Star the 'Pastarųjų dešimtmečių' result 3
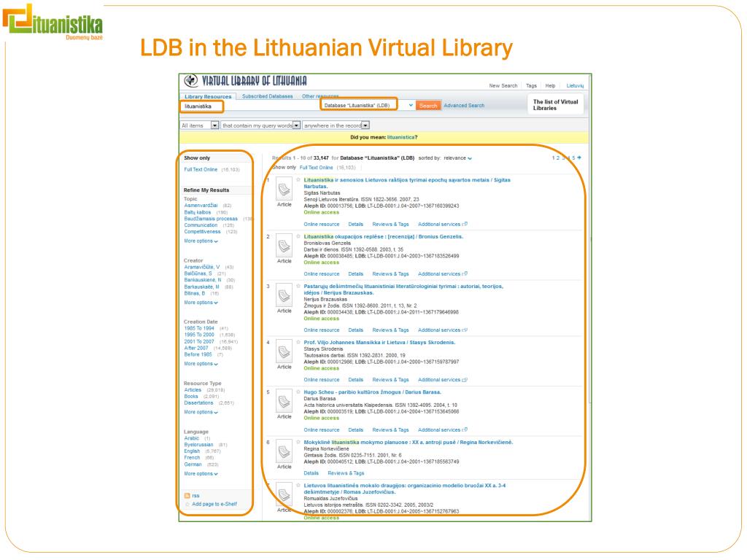Screen dimensions: 747x560 pos(298,286)
